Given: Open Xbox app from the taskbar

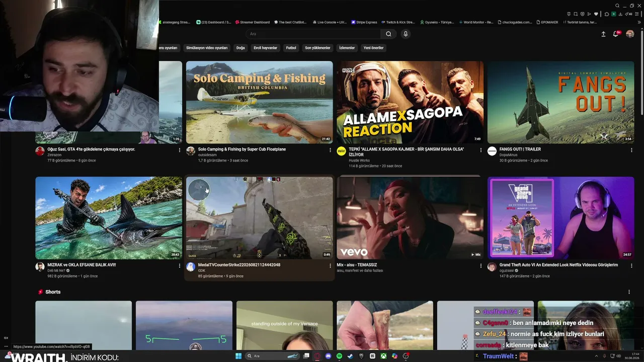Looking at the screenshot, I should tap(383, 356).
